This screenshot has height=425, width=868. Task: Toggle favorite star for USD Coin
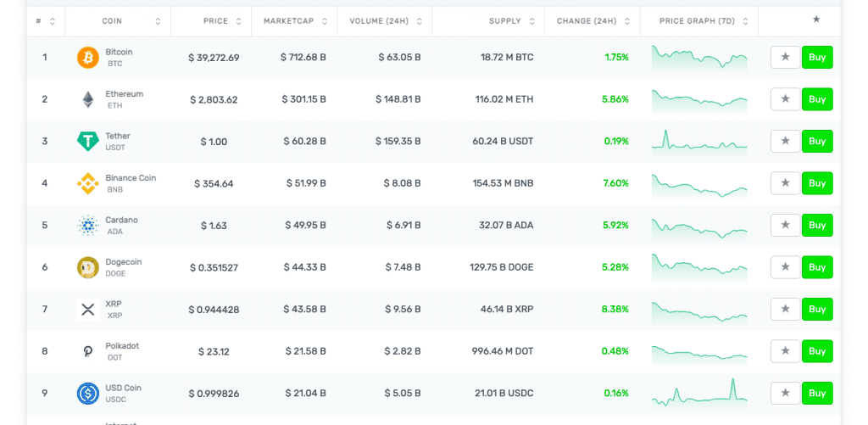point(785,394)
